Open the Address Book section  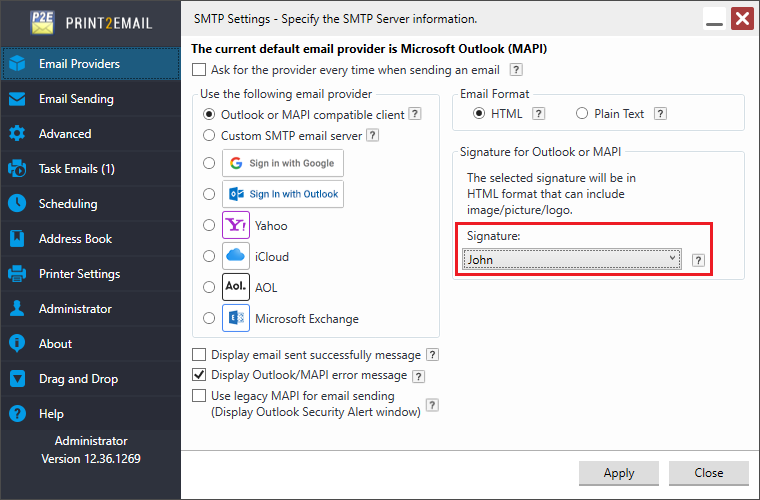(91, 238)
